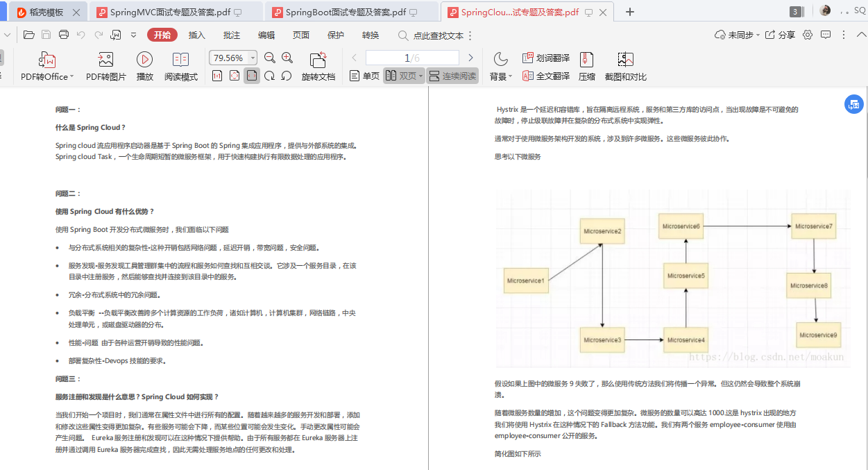The height and width of the screenshot is (470, 868).
Task: Open file with the folder icon
Action: coord(28,35)
